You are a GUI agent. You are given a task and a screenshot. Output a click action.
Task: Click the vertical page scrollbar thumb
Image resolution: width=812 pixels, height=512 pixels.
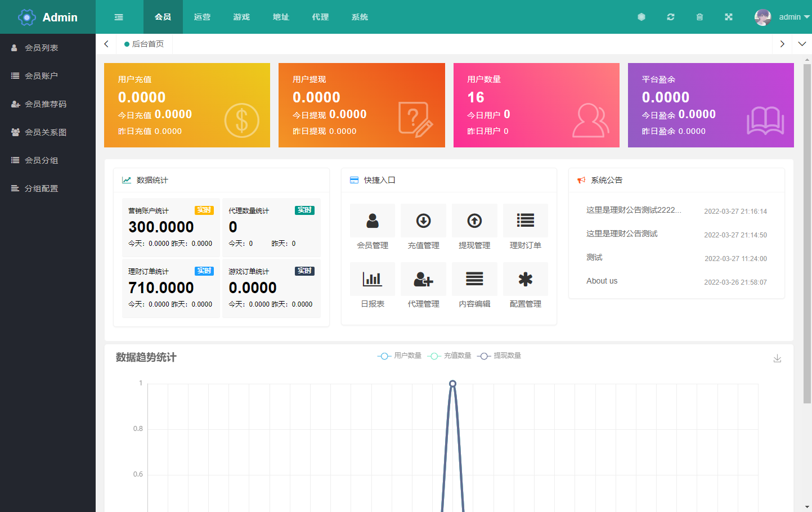807,233
